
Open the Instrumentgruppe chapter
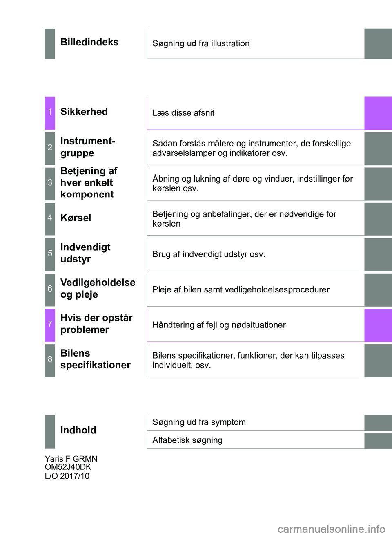(x=88, y=147)
